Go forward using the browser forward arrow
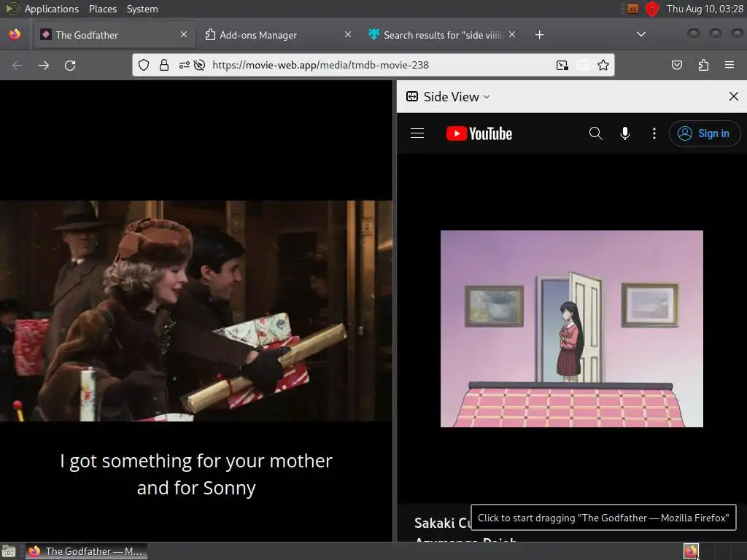The width and height of the screenshot is (747, 560). 43,65
